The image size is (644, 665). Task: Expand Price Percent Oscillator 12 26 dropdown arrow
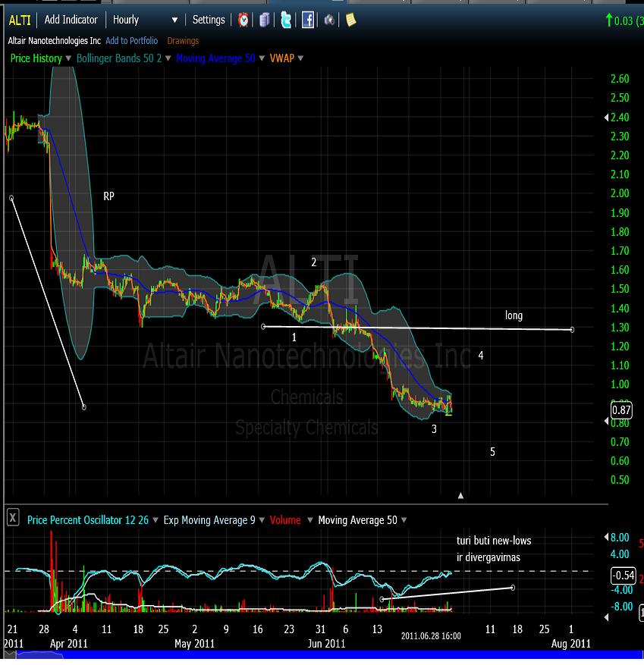(x=156, y=520)
